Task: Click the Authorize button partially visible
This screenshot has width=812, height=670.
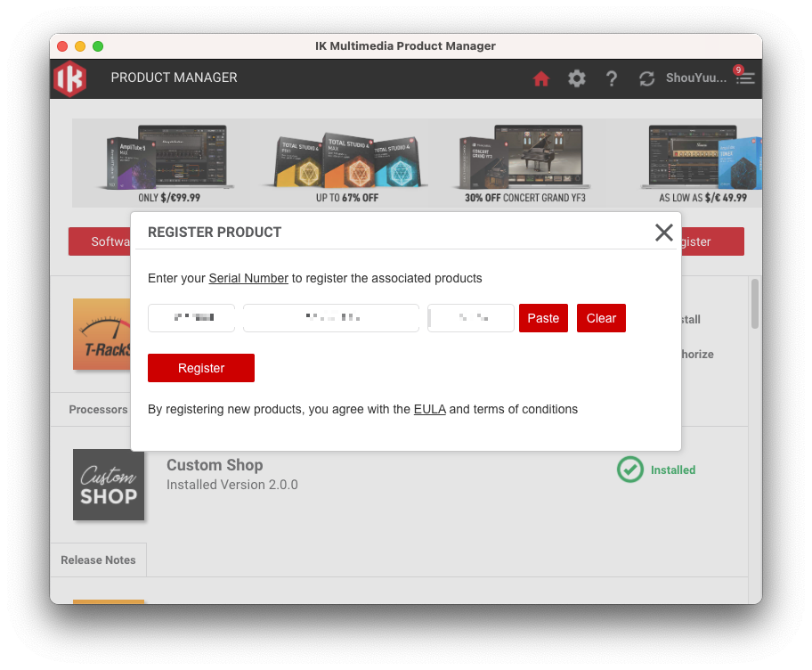Action: 697,355
